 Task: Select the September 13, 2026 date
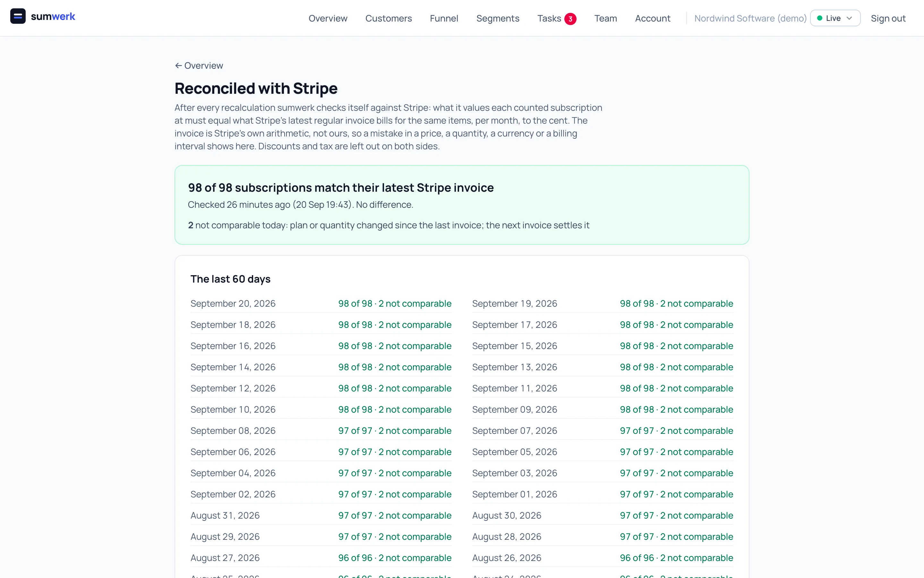514,367
